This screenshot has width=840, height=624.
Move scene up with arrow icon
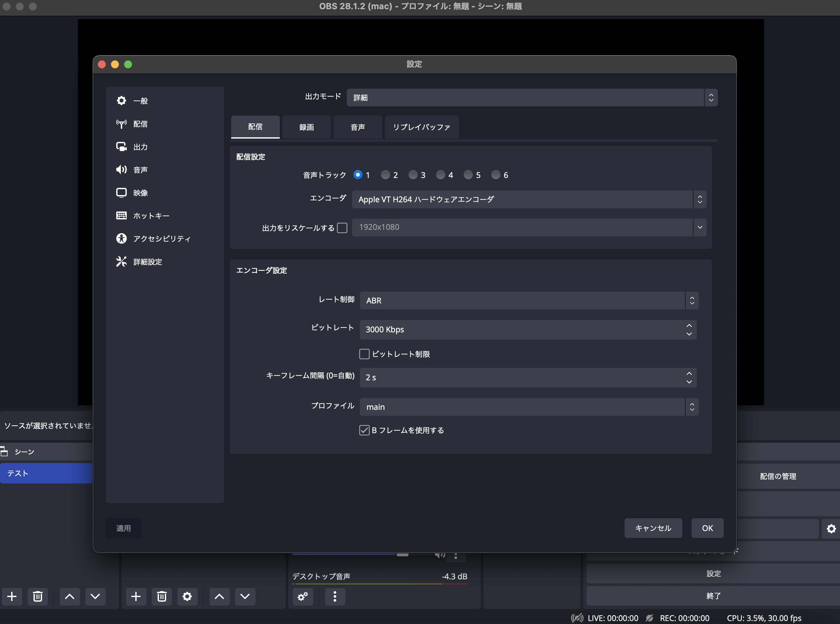70,596
